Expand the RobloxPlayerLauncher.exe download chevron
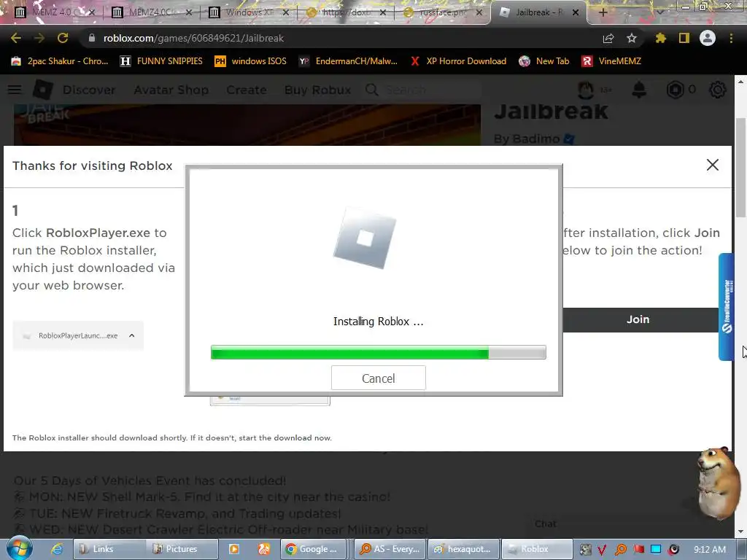747x560 pixels. (x=132, y=335)
